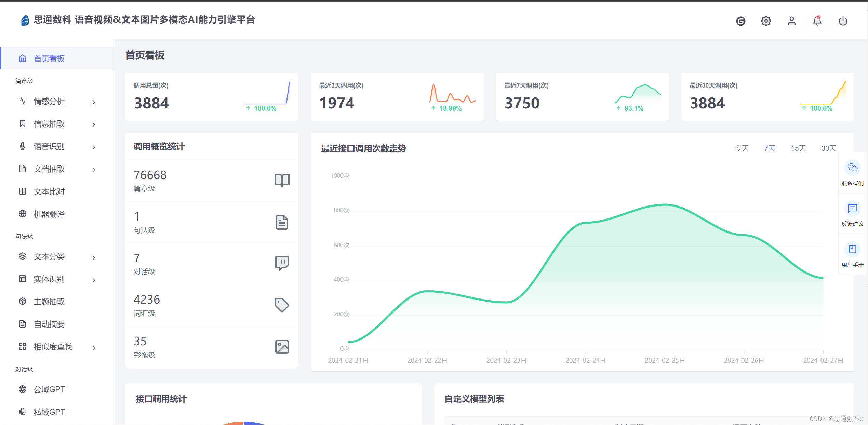Click the image icon beside 影像级
Screen dimensions: 868x425
(282, 347)
